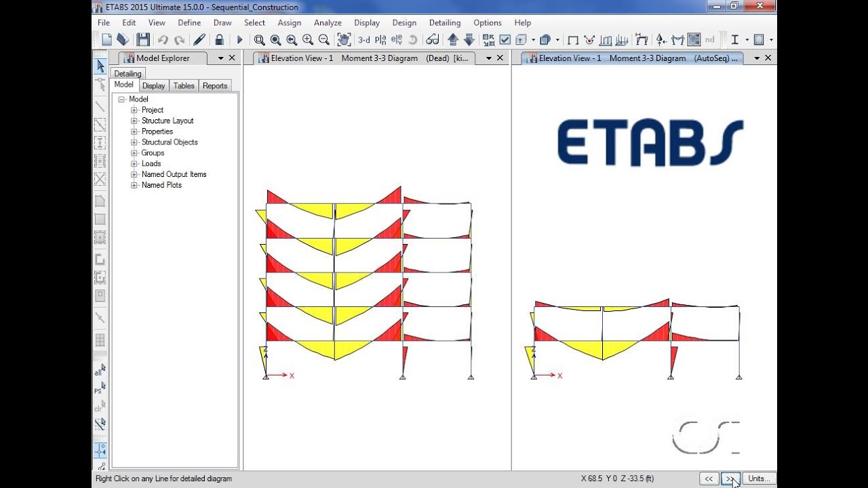Move down in list with down arrow
The width and height of the screenshot is (868, 488).
click(469, 40)
